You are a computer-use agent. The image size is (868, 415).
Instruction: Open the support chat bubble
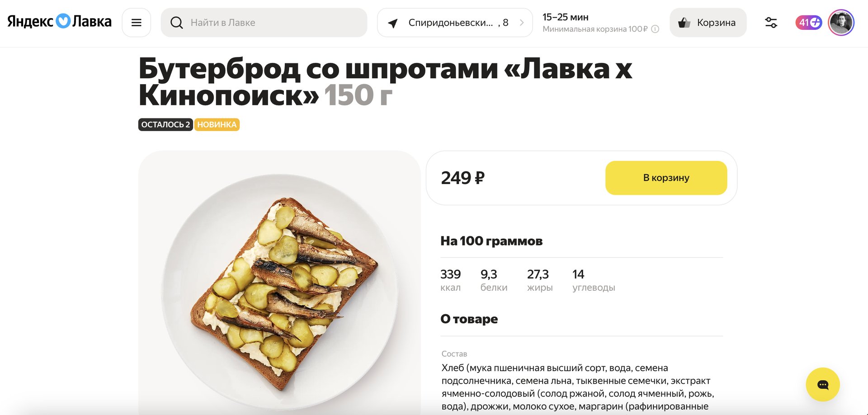pyautogui.click(x=823, y=385)
